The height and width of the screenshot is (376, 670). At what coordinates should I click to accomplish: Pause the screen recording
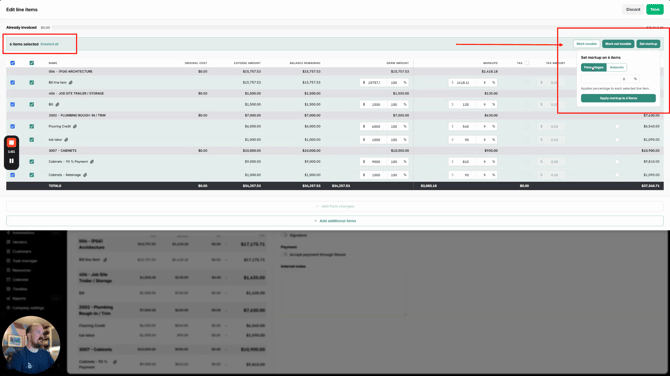(12, 161)
